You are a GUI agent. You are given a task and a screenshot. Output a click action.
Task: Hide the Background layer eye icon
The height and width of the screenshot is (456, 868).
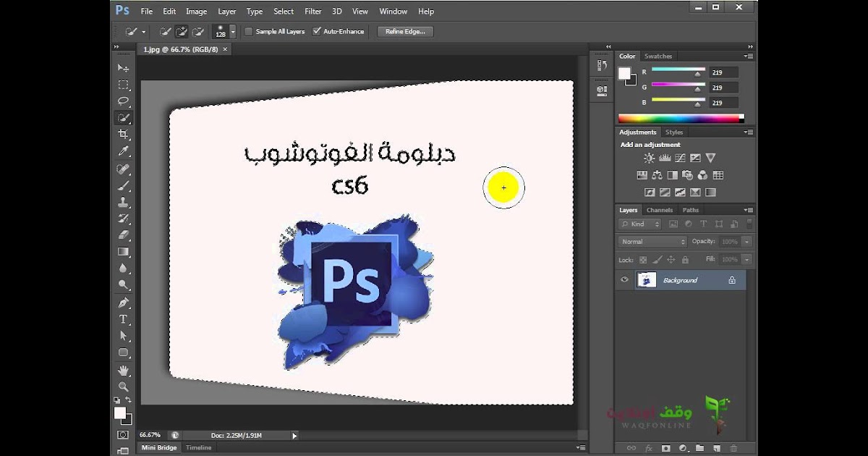(x=625, y=279)
